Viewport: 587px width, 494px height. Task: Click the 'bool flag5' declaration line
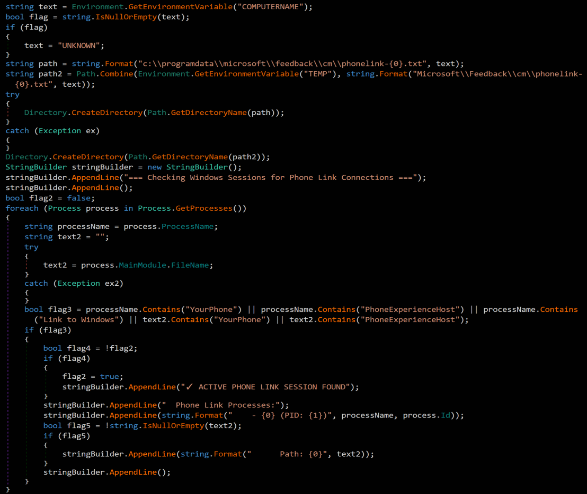tap(143, 426)
